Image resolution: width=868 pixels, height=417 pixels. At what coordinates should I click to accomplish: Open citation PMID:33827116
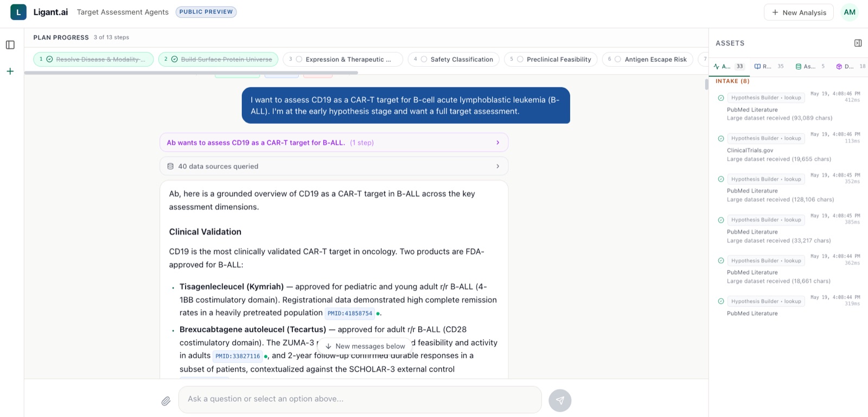[x=238, y=356]
